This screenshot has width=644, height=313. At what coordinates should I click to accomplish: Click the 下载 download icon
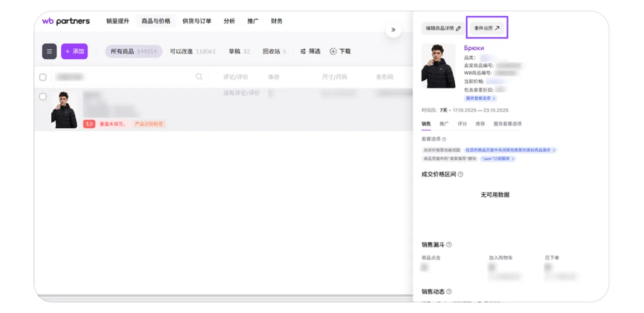[333, 51]
